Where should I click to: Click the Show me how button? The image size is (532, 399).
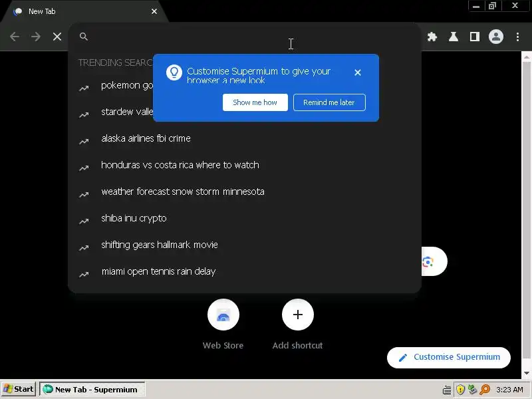point(255,102)
